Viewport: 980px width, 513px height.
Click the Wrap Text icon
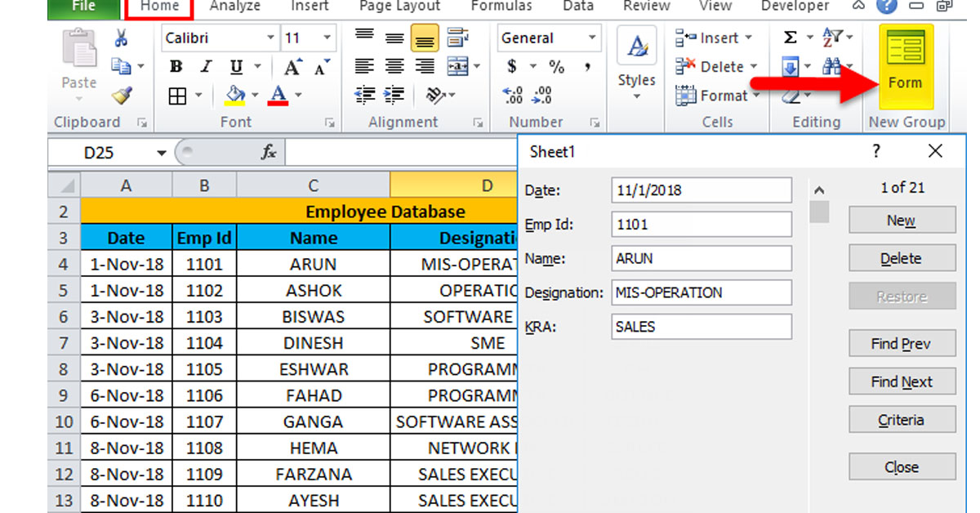pos(458,38)
